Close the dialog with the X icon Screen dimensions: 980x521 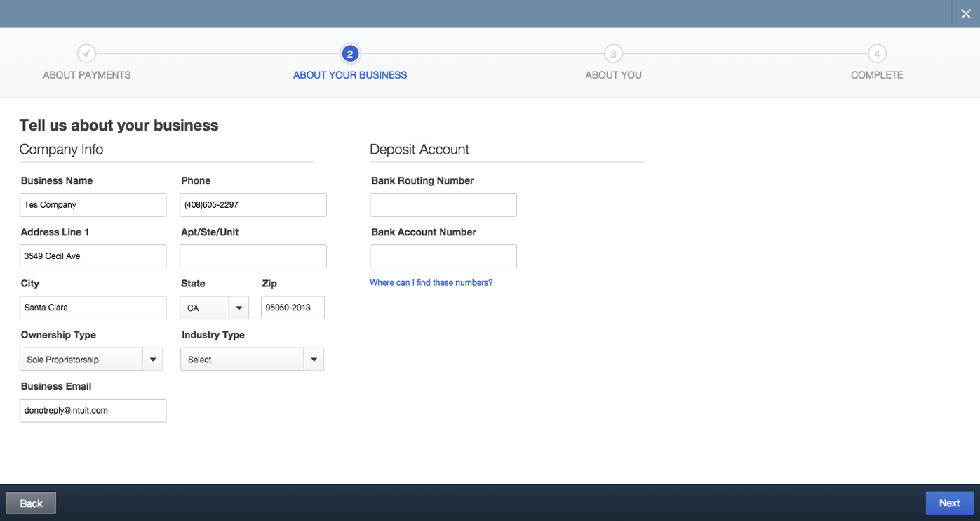click(966, 14)
